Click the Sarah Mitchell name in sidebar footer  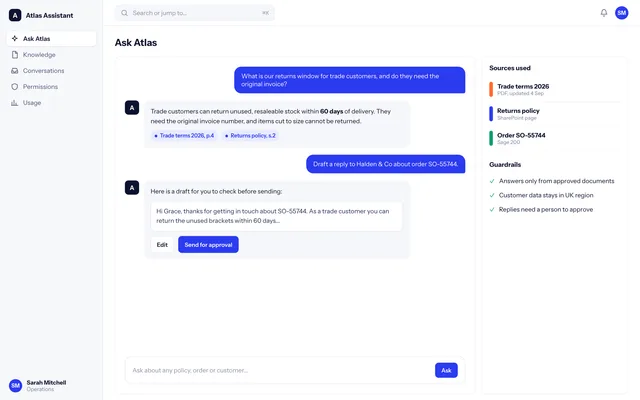(46, 382)
